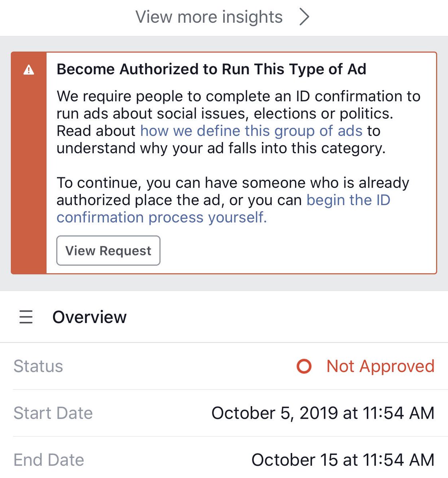Click the 'Become Authorized to Run This Type of Ad' heading
Screen dimensions: 448x478
pos(211,69)
